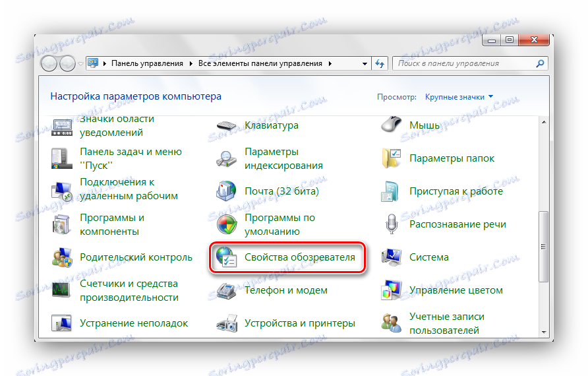The height and width of the screenshot is (376, 588).
Task: Click the refresh button next to the address bar
Action: (380, 63)
